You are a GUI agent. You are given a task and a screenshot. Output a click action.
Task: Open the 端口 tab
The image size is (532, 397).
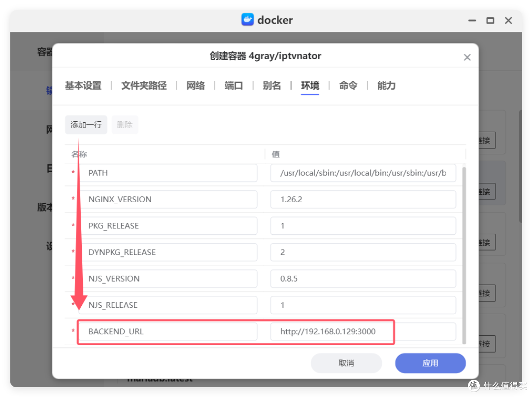233,85
